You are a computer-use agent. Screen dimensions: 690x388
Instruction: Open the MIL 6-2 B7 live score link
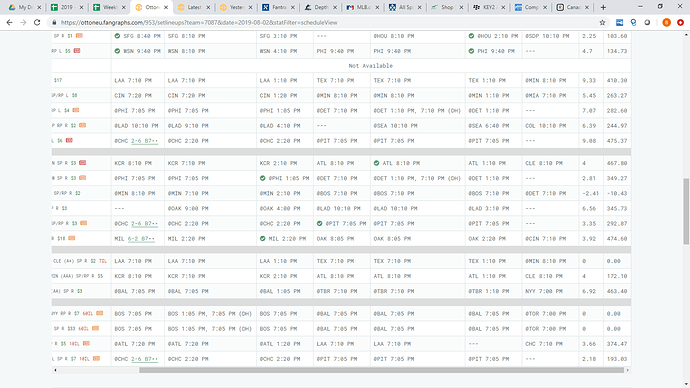point(141,238)
